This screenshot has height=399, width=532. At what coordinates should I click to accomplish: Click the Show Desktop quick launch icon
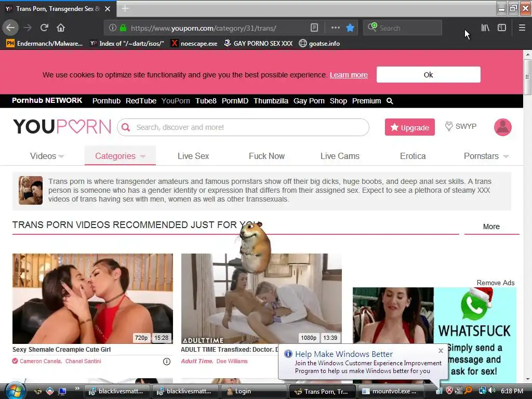tap(62, 391)
